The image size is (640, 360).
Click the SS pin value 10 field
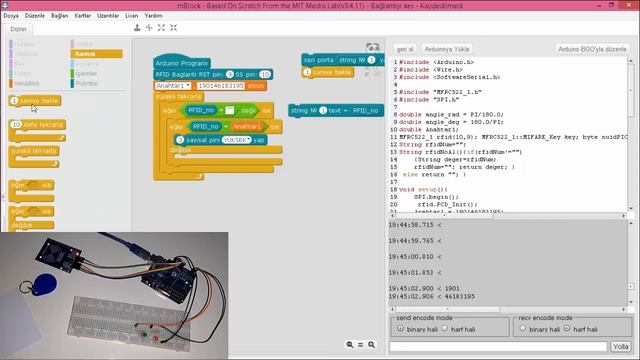[265, 74]
